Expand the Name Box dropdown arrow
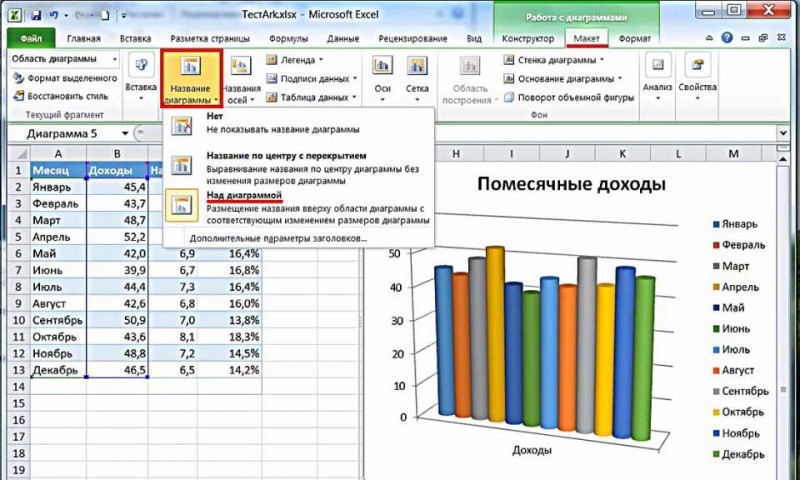 coord(124,134)
